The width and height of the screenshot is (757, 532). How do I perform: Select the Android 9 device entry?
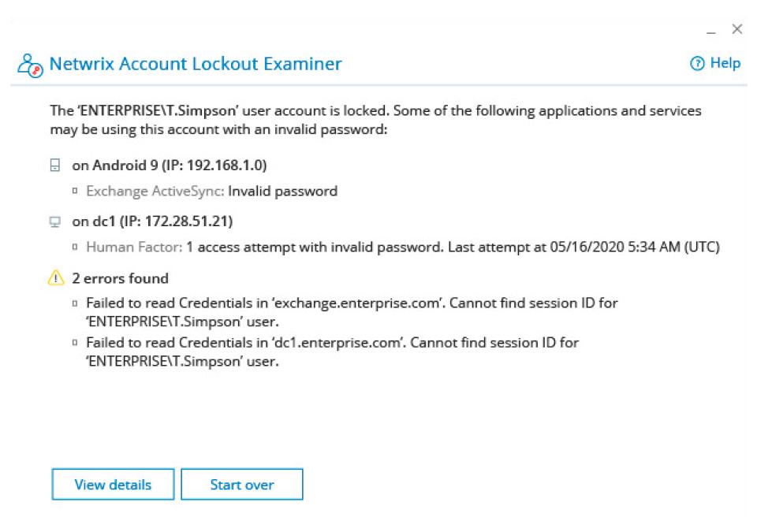click(169, 165)
